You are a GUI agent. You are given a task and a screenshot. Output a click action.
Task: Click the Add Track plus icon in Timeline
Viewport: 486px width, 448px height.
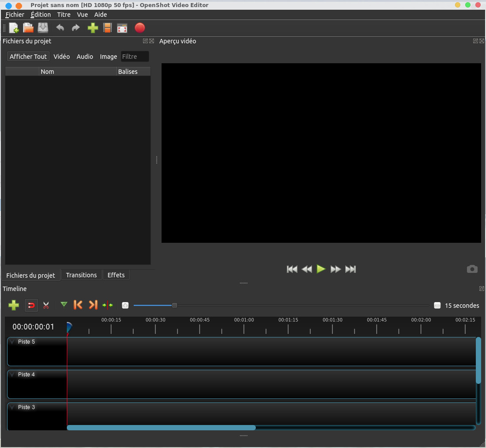(x=14, y=305)
